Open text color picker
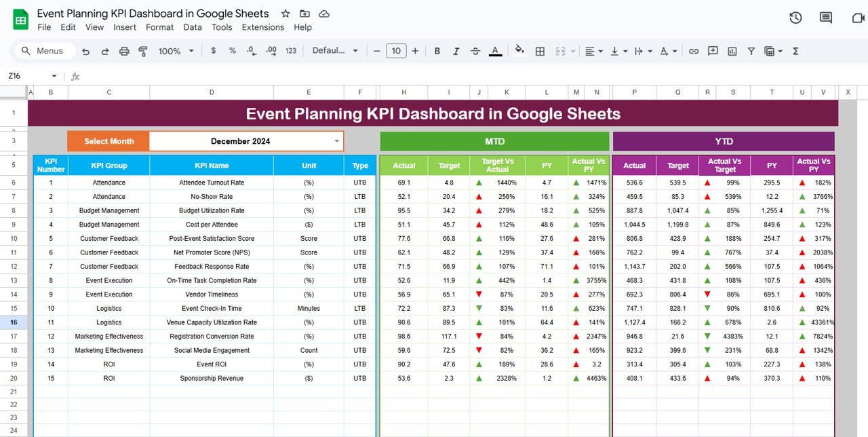Image resolution: width=868 pixels, height=437 pixels. [495, 51]
